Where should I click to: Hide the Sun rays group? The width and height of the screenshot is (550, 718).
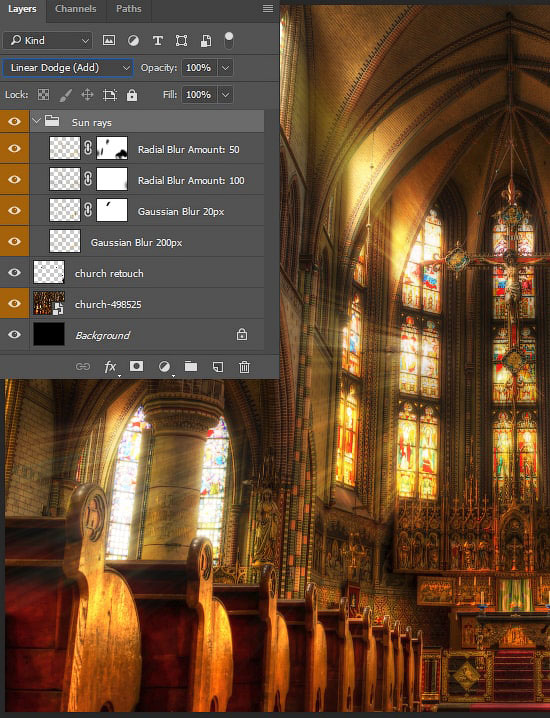(14, 121)
